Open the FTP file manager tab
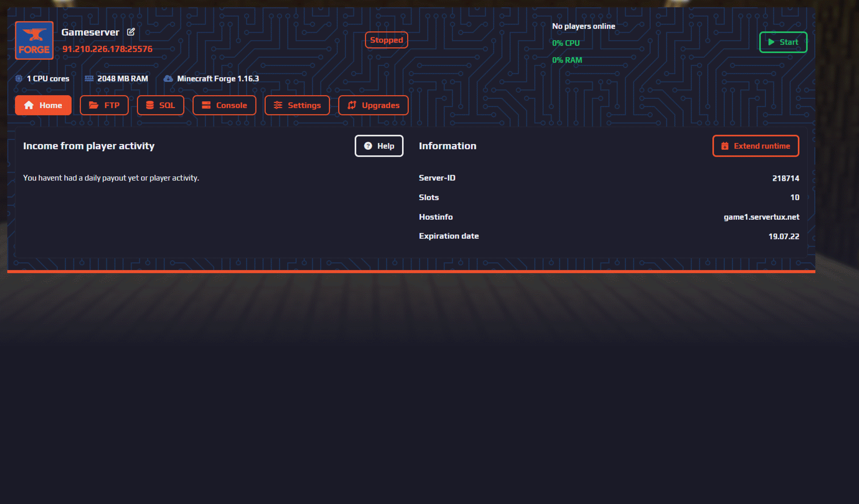Screen dimensions: 859x504 pyautogui.click(x=104, y=105)
